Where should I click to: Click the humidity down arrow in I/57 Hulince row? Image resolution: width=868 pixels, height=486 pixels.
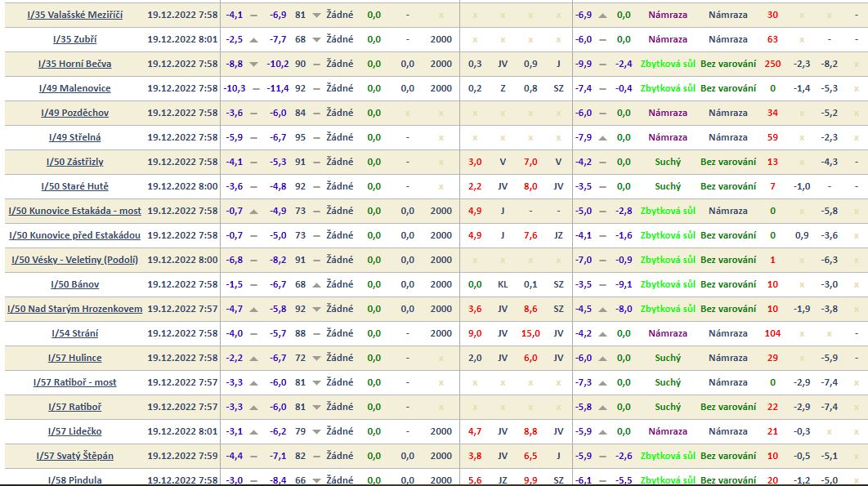[x=315, y=358]
